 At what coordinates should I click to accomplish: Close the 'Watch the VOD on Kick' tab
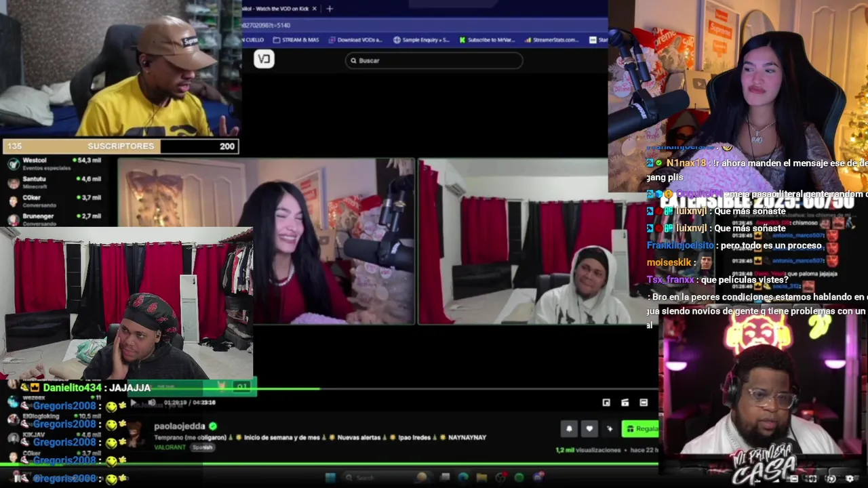[314, 9]
